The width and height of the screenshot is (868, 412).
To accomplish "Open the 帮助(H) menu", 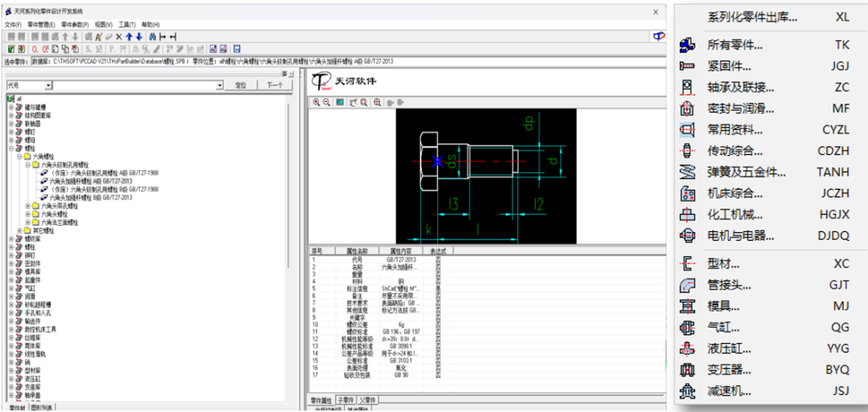I will click(151, 25).
